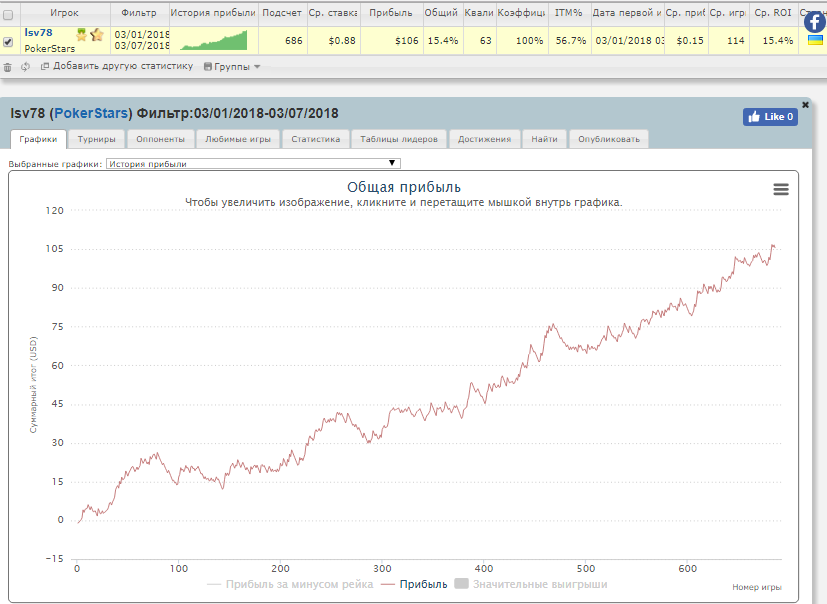Open the Статистика tab
This screenshot has height=604, width=827.
pyautogui.click(x=315, y=139)
